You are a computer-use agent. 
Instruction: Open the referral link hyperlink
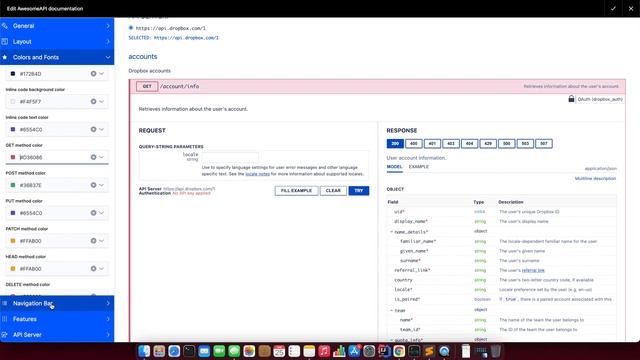(533, 270)
